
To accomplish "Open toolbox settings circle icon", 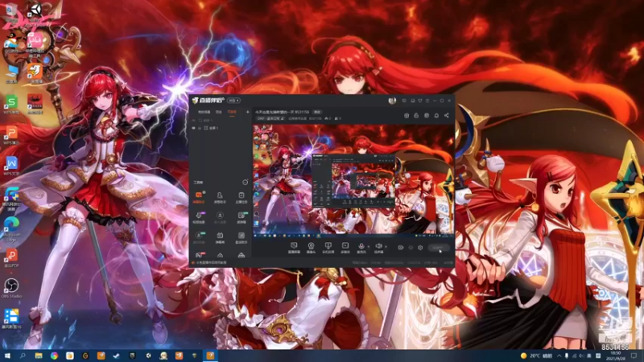I will (246, 183).
